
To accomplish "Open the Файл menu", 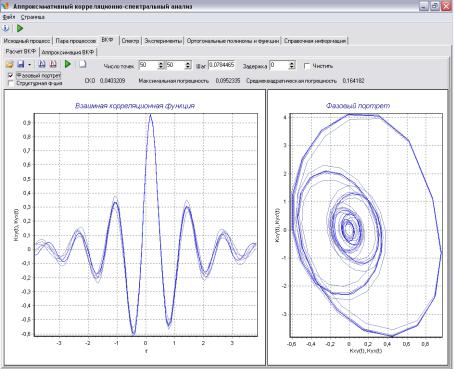I will coord(9,17).
